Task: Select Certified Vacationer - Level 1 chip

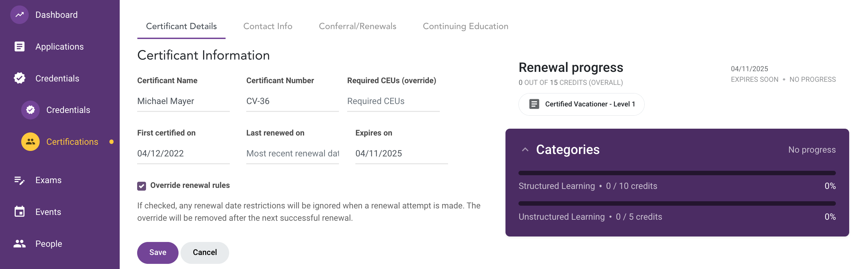Action: [x=581, y=104]
